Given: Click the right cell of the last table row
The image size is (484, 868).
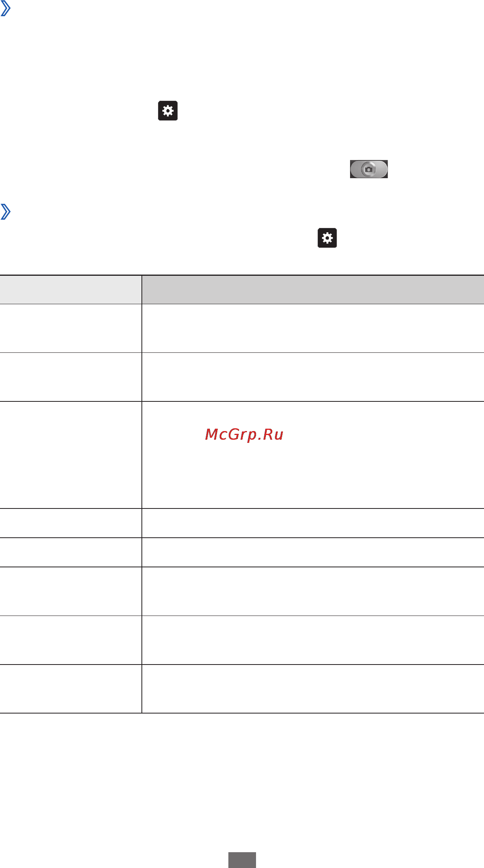Looking at the screenshot, I should pyautogui.click(x=313, y=689).
